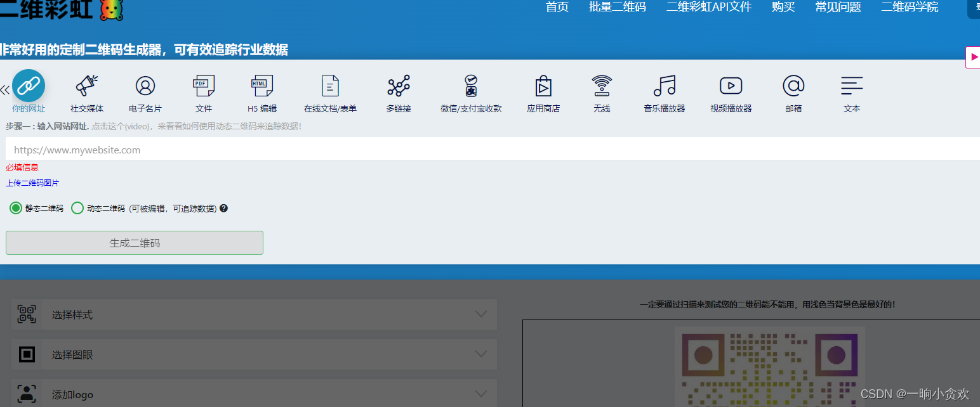Viewport: 980px width, 407px height.
Task: Expand the 选择图眼 section
Action: (x=254, y=354)
